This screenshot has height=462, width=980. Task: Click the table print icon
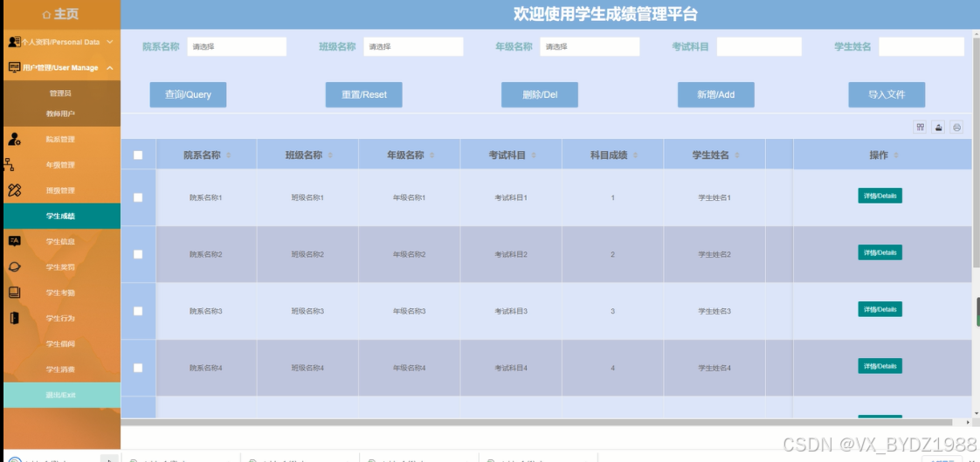point(956,127)
